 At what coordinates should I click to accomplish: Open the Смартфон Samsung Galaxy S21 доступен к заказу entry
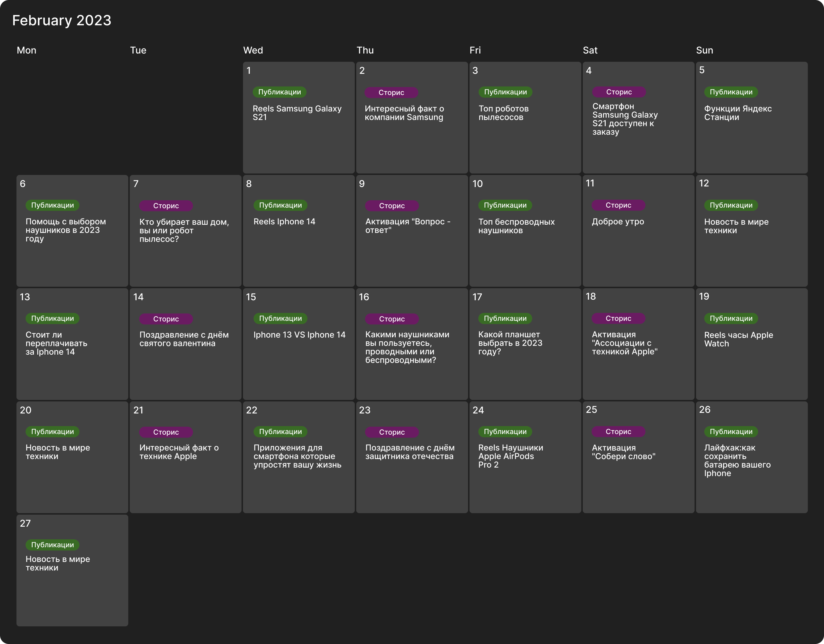(625, 119)
